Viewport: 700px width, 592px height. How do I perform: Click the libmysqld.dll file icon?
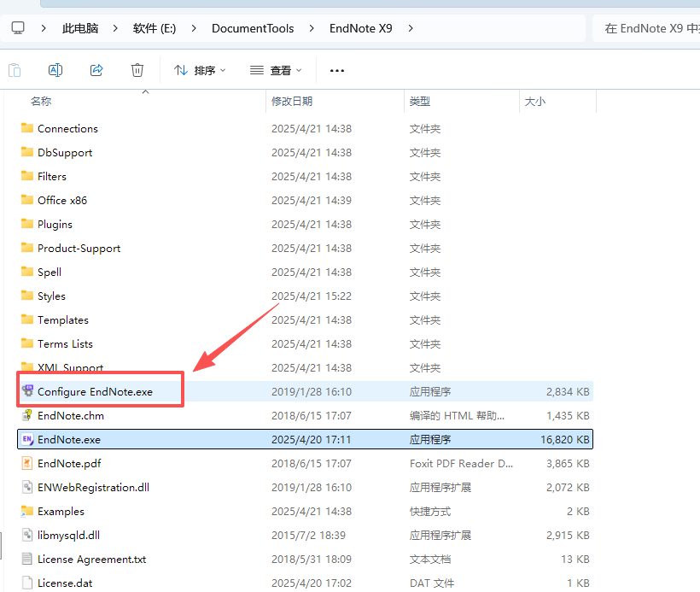click(x=27, y=535)
